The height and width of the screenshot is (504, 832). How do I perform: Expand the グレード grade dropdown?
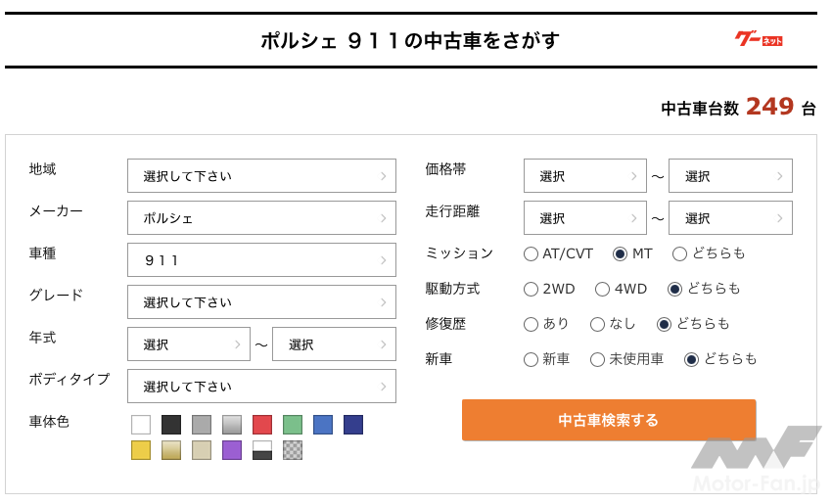tap(261, 302)
